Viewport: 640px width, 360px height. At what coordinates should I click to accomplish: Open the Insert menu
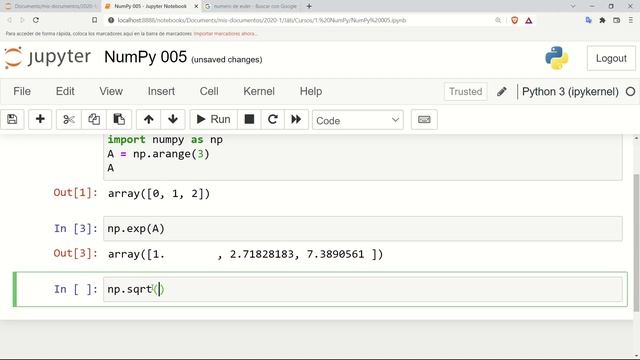point(161,91)
